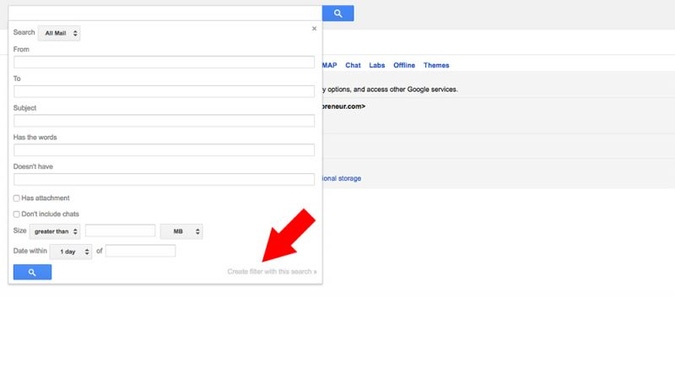Switch to the Themes settings tab
Image resolution: width=675 pixels, height=380 pixels.
click(x=436, y=65)
